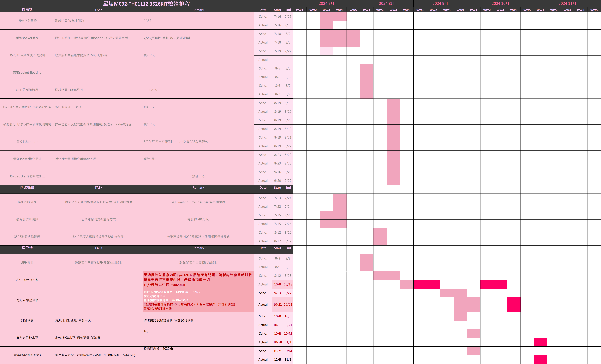Click the task 定位, 校準水平, 通氣送電, 試跑機
The width and height of the screenshot is (601, 364).
78,338
